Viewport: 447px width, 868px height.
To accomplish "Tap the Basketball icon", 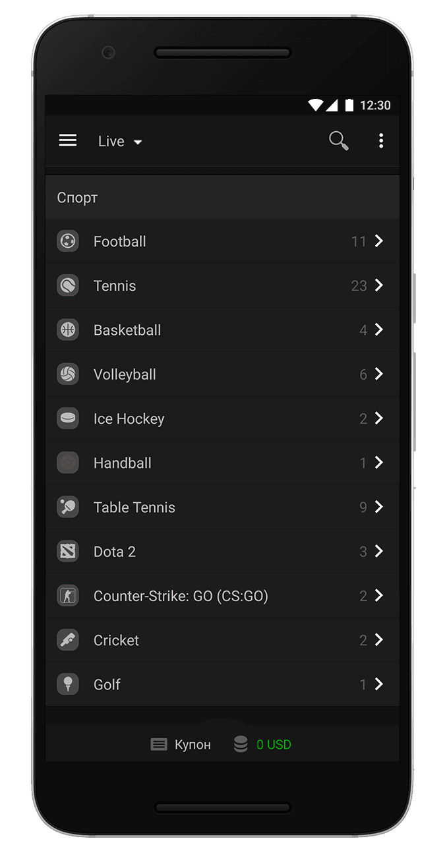I will point(68,330).
